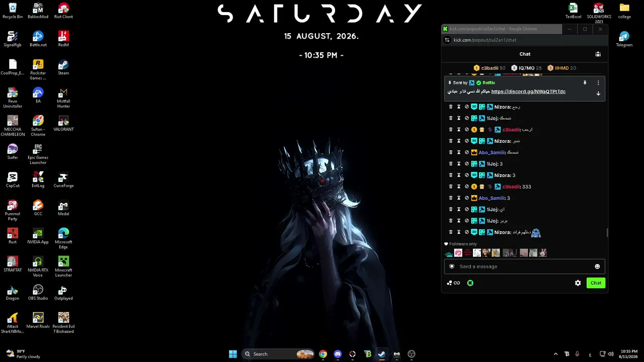Select the VALORANT desktop icon
Image resolution: width=644 pixels, height=362 pixels.
tap(63, 124)
